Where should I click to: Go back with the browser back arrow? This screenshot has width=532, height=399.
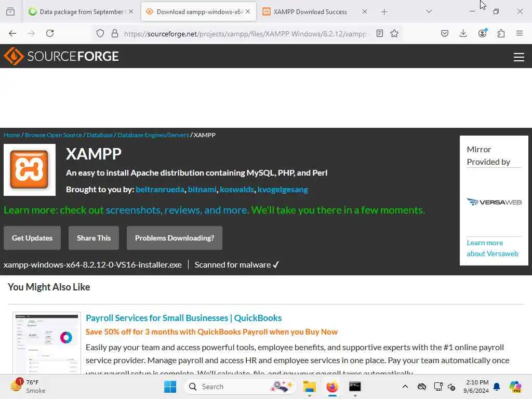point(12,33)
